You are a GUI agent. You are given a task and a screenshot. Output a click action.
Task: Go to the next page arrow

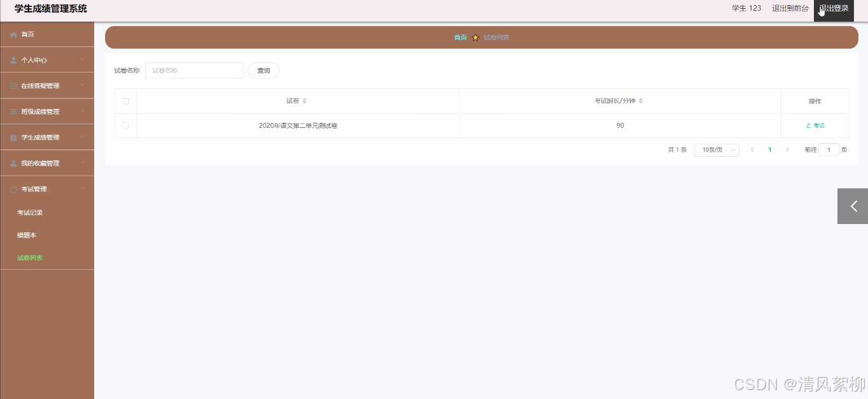tap(787, 150)
